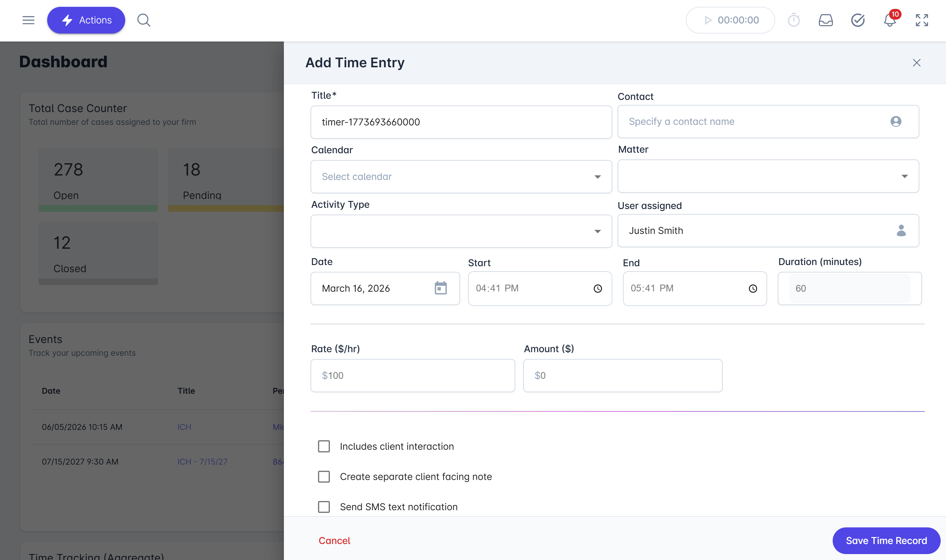Expand the Activity Type dropdown
Viewport: 946px width, 560px height.
[461, 231]
